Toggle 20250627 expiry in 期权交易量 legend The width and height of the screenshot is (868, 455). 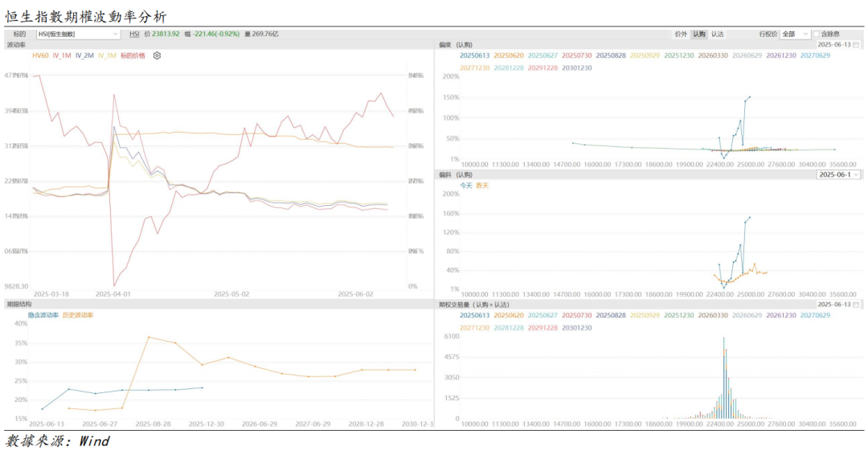point(542,315)
